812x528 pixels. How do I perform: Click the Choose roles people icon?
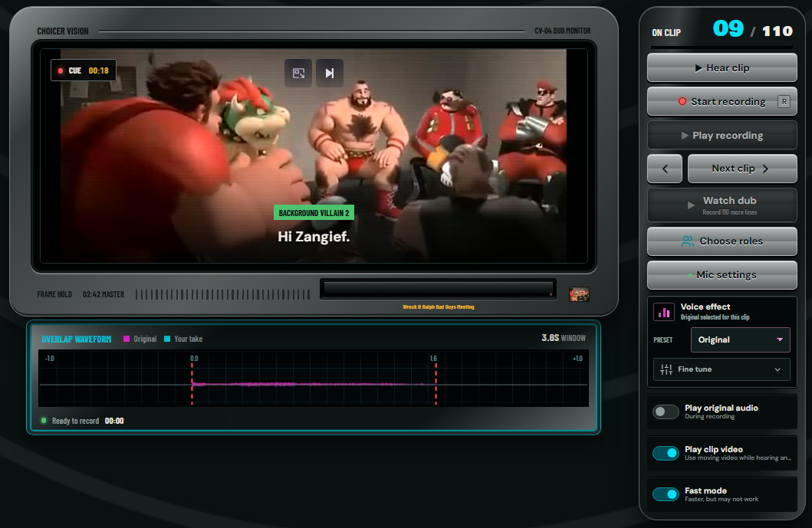(x=687, y=241)
